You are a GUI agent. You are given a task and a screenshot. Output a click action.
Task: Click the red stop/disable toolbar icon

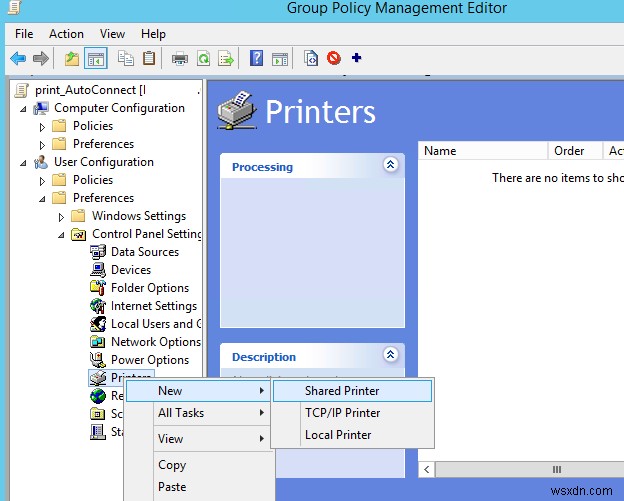(333, 58)
